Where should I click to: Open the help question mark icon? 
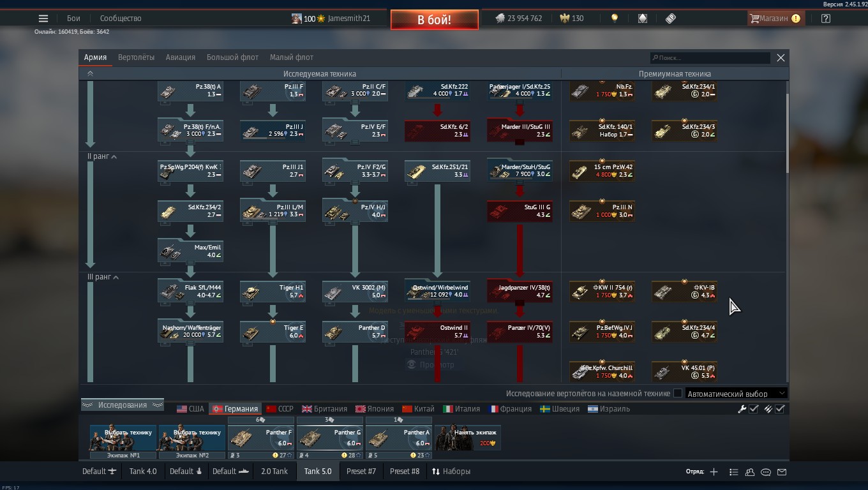(825, 19)
